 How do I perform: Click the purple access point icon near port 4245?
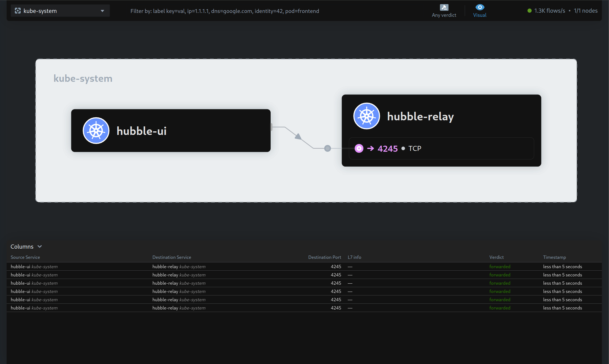coord(359,148)
